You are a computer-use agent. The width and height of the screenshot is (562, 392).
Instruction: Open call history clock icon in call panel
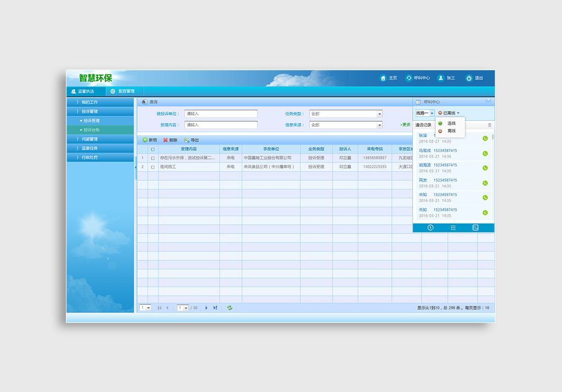click(x=430, y=228)
